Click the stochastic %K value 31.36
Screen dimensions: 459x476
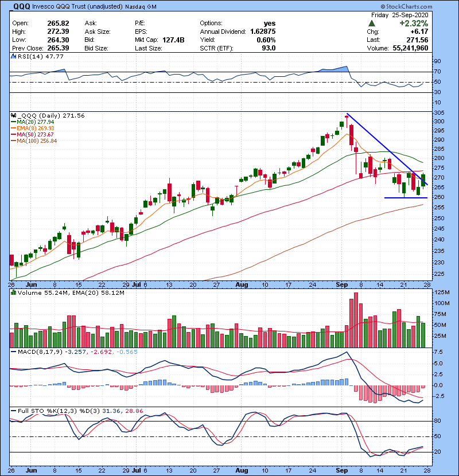point(111,411)
